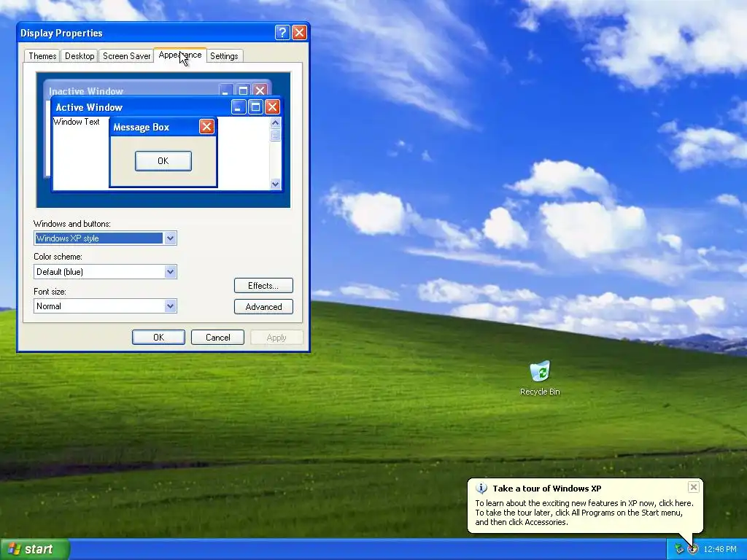The width and height of the screenshot is (747, 560).
Task: Open the Screen Saver tab
Action: coord(127,56)
